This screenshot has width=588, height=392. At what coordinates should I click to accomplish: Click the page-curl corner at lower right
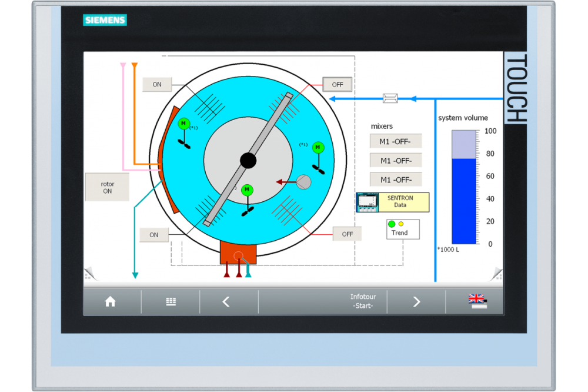click(x=496, y=274)
